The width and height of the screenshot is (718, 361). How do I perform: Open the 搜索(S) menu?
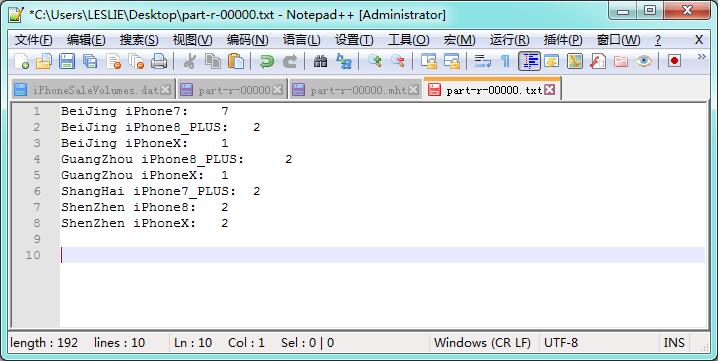[x=139, y=40]
